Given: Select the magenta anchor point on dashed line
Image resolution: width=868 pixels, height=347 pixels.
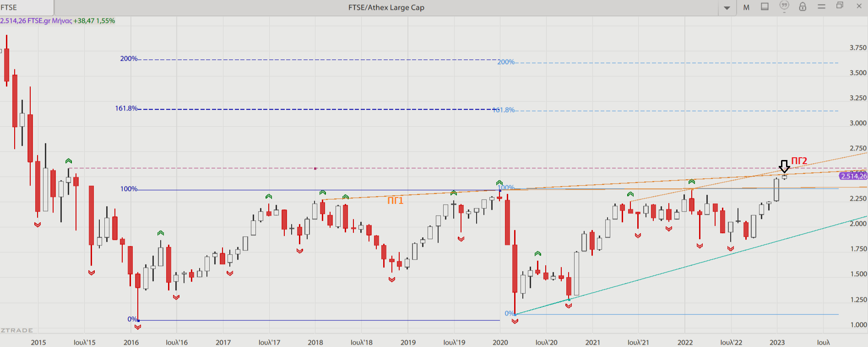Looking at the screenshot, I should coord(315,169).
